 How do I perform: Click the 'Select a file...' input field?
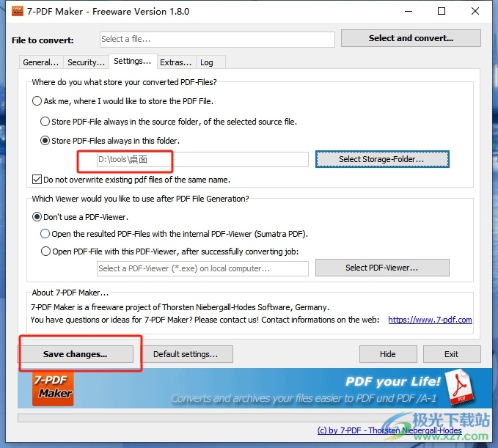(x=217, y=40)
